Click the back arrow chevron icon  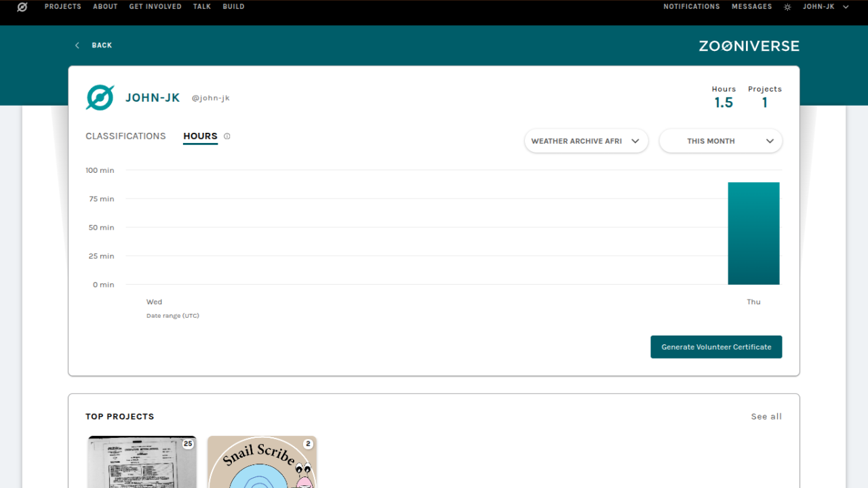[77, 45]
